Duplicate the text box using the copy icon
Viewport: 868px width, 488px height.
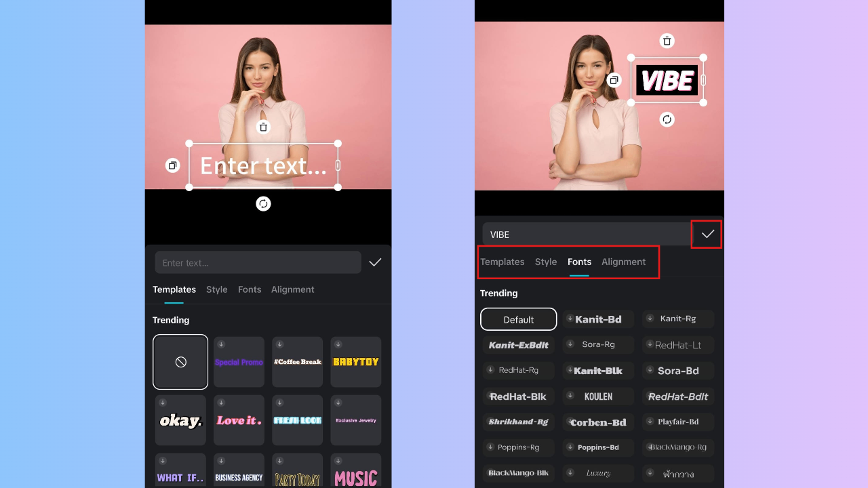pyautogui.click(x=172, y=165)
